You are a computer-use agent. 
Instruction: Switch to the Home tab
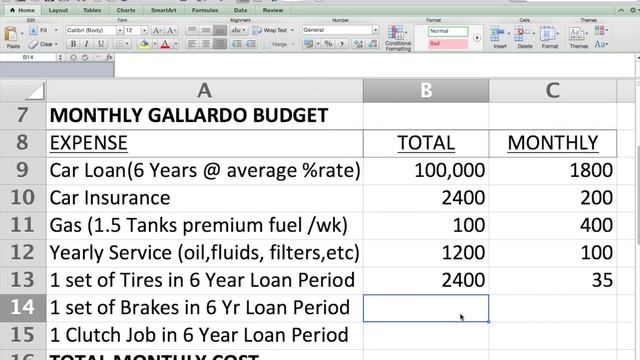[x=22, y=10]
